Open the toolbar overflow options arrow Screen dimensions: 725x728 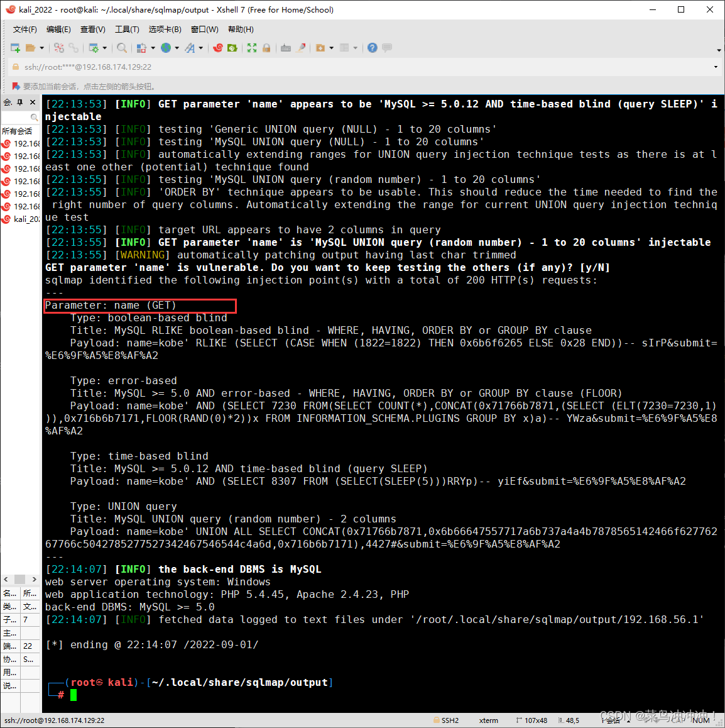pyautogui.click(x=719, y=50)
